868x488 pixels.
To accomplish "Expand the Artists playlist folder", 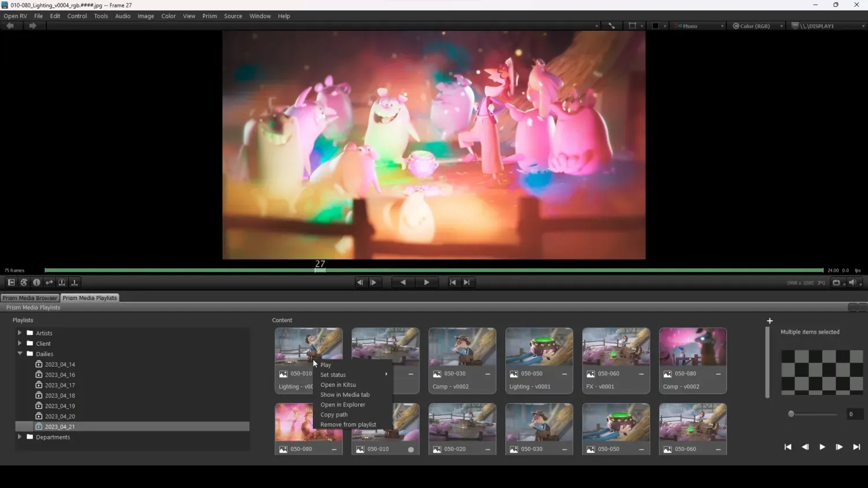I will (20, 333).
